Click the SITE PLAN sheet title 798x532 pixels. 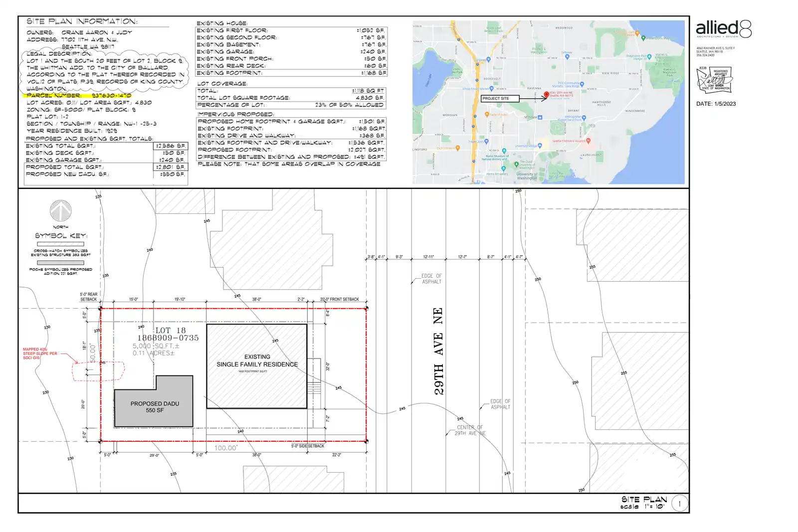tap(644, 499)
